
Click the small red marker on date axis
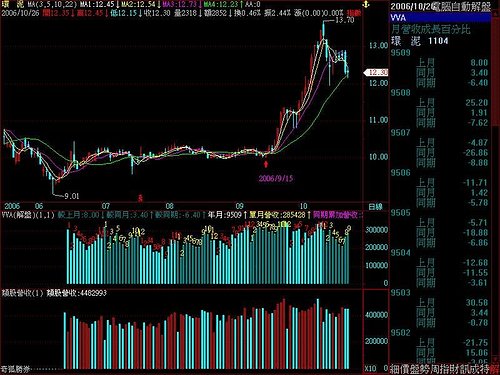140,198
